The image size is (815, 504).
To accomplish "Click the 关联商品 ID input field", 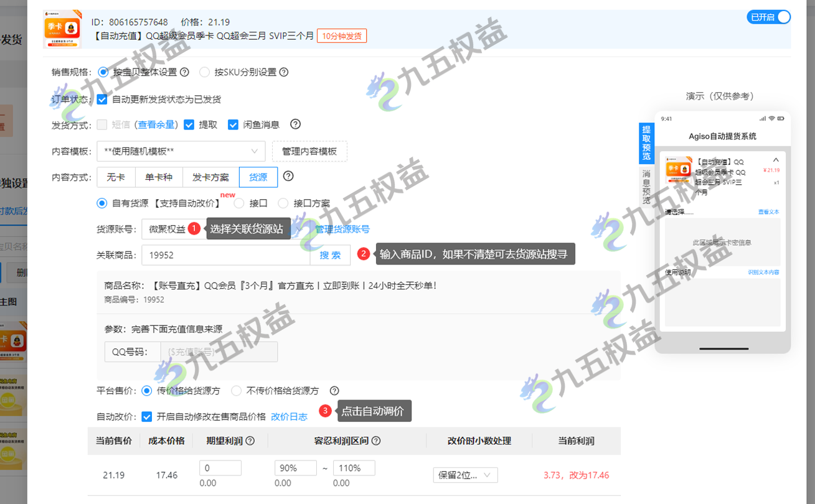I will tap(225, 255).
